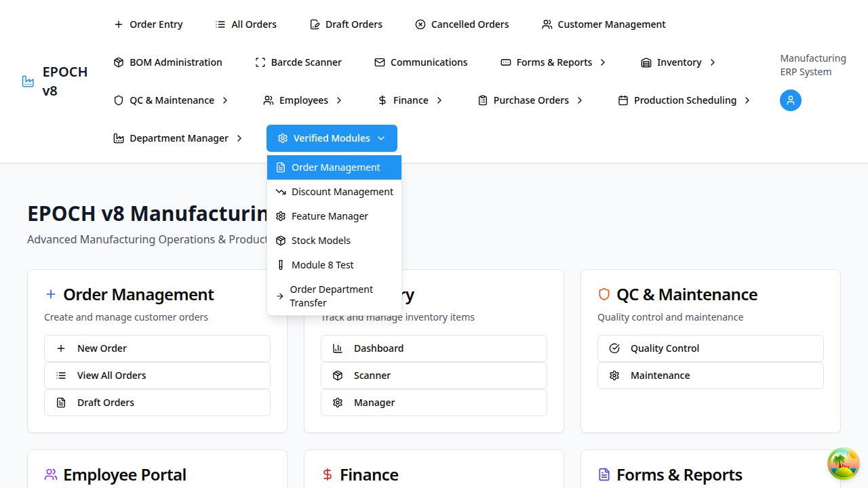The height and width of the screenshot is (488, 868).
Task: Click the Stock Models cube icon
Action: tap(281, 241)
